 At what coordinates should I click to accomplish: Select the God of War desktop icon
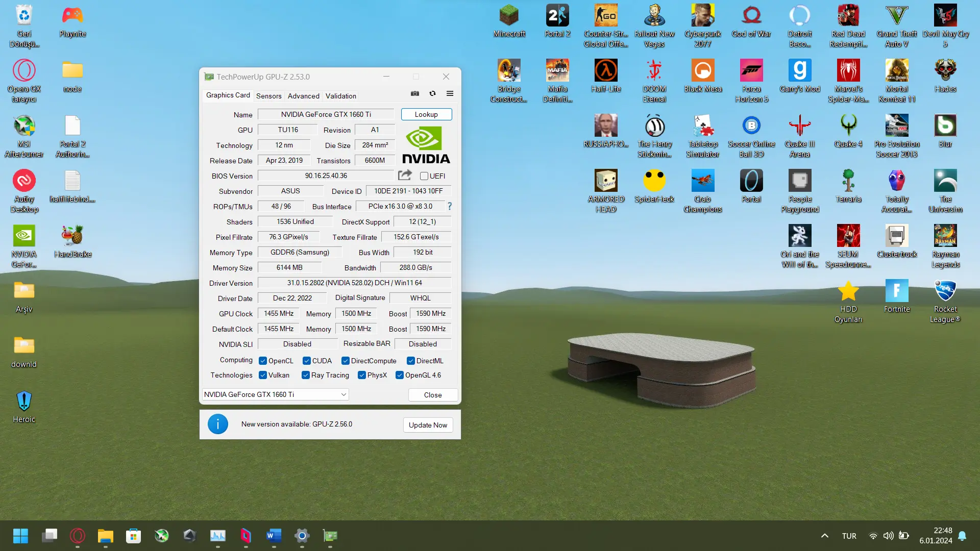coord(751,20)
